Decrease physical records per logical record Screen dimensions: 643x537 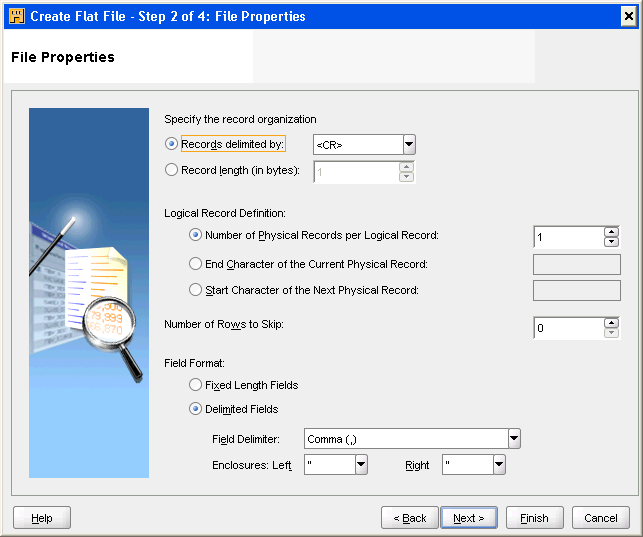click(611, 242)
